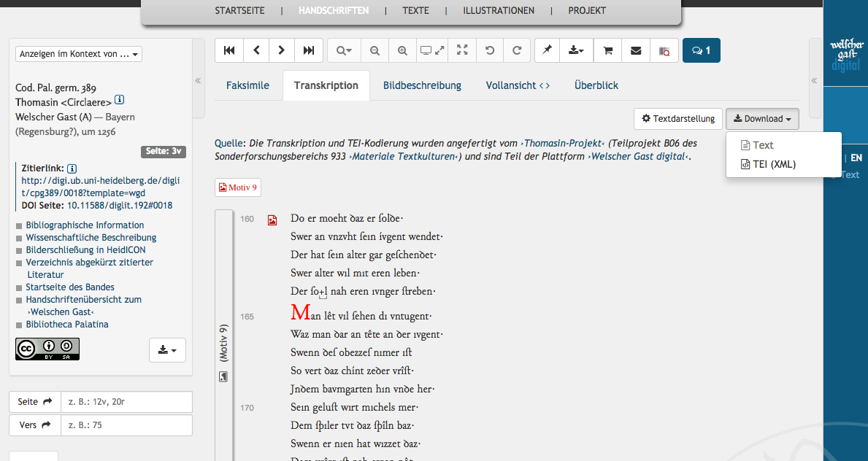The height and width of the screenshot is (461, 868).
Task: Open Welscher Gast digital source link
Action: [639, 157]
